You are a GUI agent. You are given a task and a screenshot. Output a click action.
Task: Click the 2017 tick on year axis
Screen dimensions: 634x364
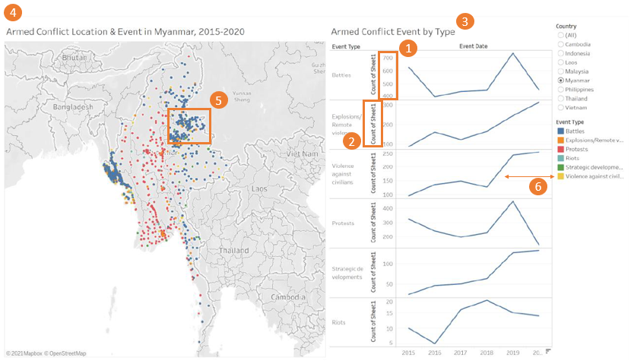coord(460,353)
